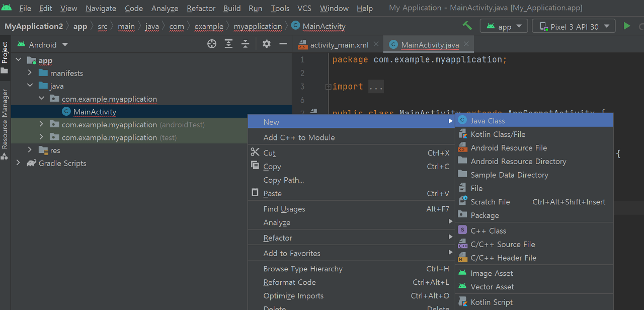Choose Add to Favorites entry
The image size is (644, 310).
click(351, 253)
